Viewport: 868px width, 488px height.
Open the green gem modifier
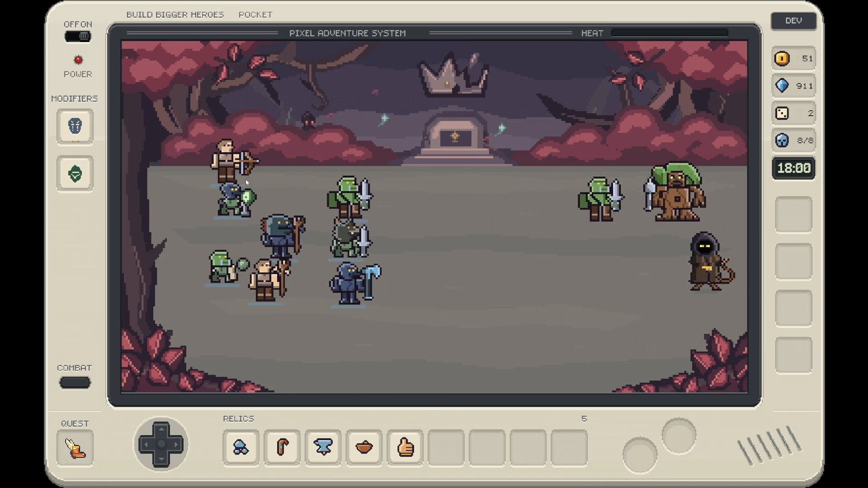pyautogui.click(x=75, y=174)
